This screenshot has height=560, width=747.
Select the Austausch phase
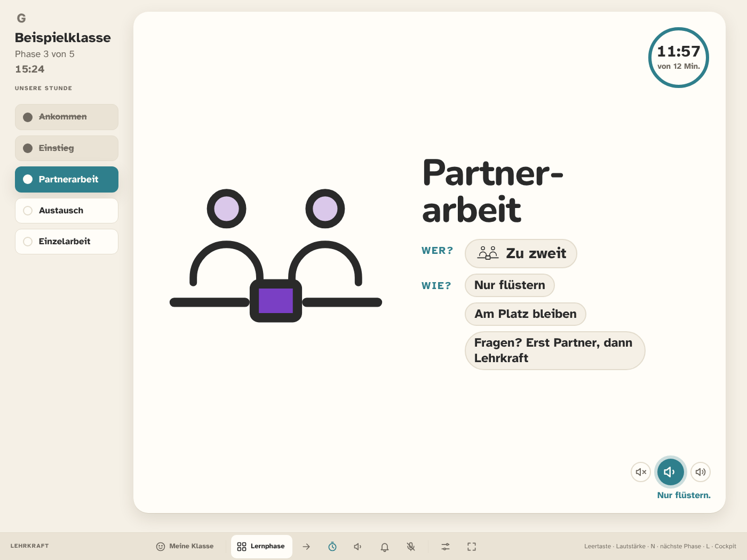67,211
